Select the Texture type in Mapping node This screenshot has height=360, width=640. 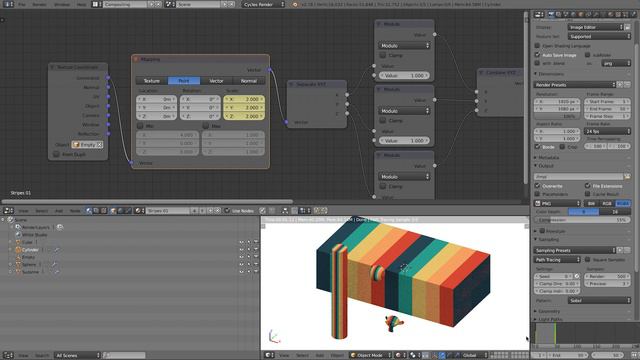coord(151,81)
